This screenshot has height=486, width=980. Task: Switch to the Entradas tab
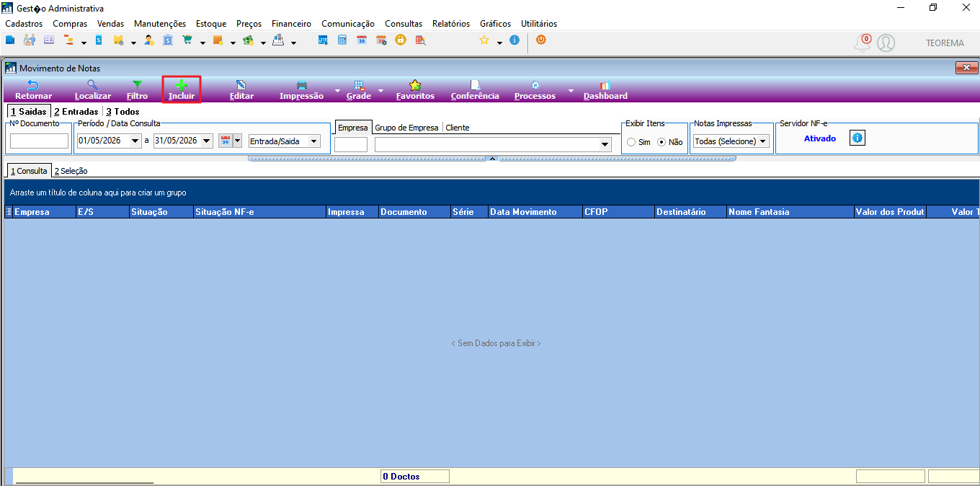76,112
